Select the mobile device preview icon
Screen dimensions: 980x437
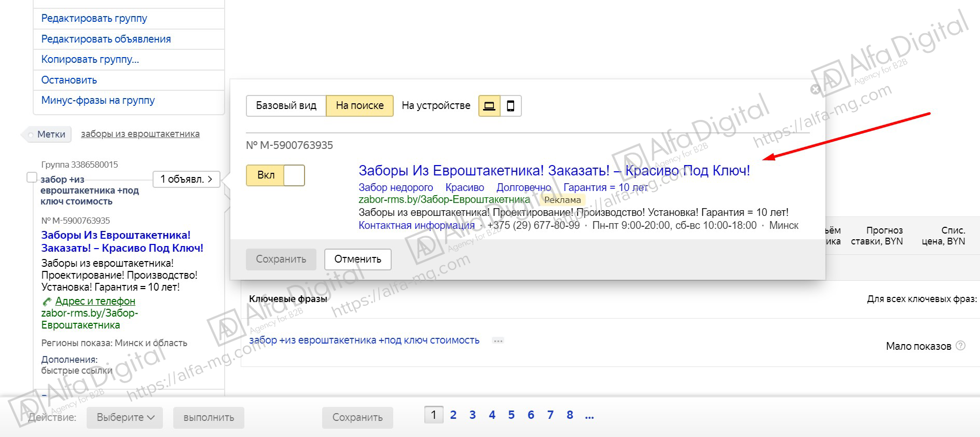510,106
